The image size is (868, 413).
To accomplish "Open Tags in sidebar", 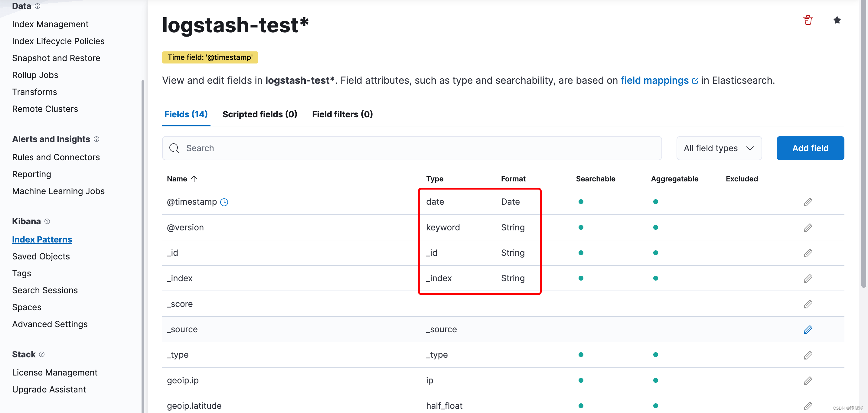I will click(21, 274).
